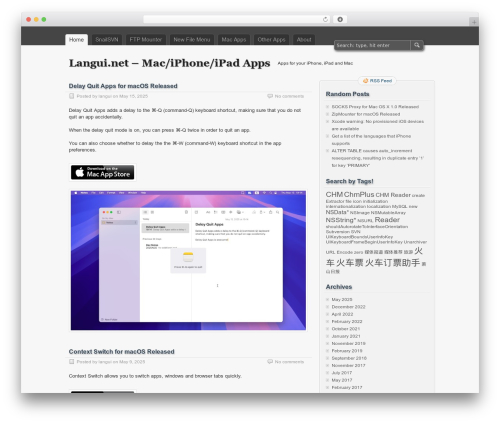Select the CHM Reader tag

coord(393,195)
